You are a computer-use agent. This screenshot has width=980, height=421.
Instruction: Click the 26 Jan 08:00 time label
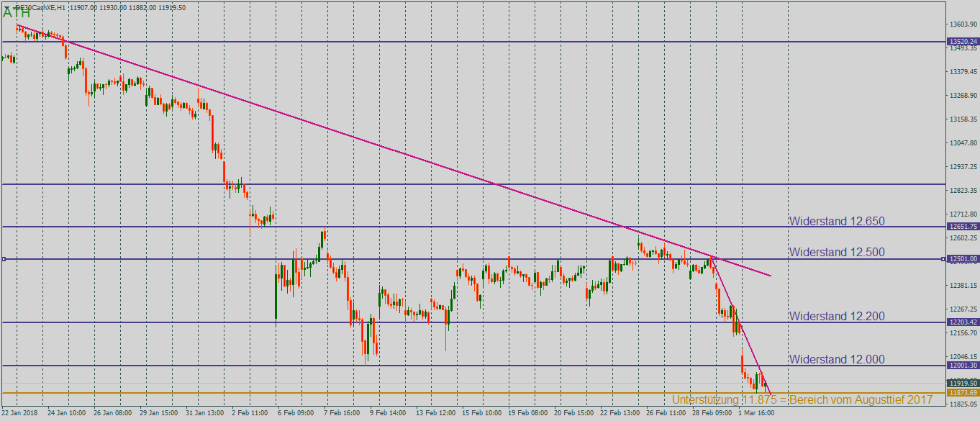point(112,414)
